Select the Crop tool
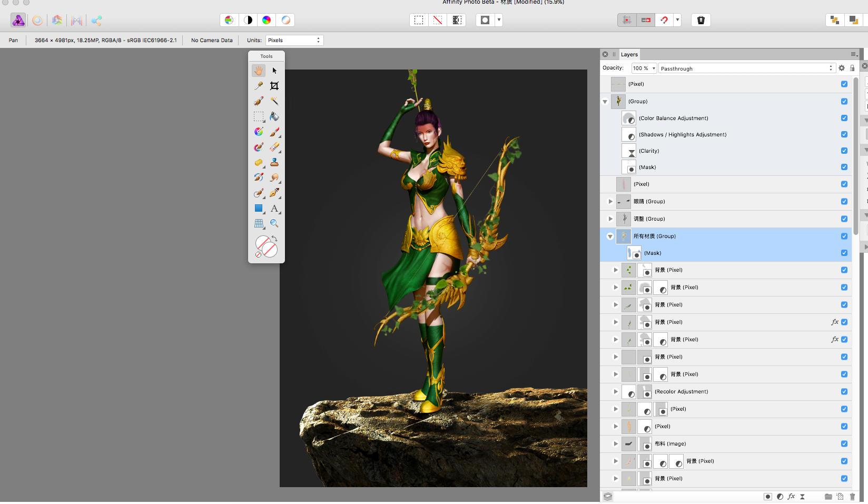Screen dimensions: 868x504 pyautogui.click(x=274, y=86)
